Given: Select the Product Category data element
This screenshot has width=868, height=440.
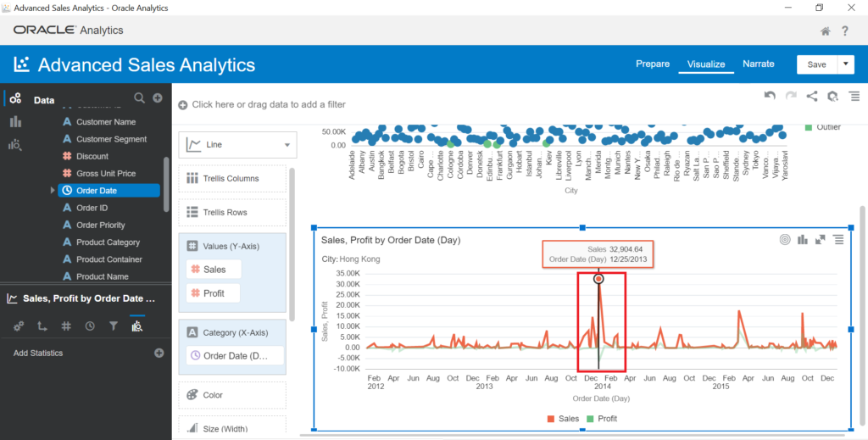Looking at the screenshot, I should 108,242.
